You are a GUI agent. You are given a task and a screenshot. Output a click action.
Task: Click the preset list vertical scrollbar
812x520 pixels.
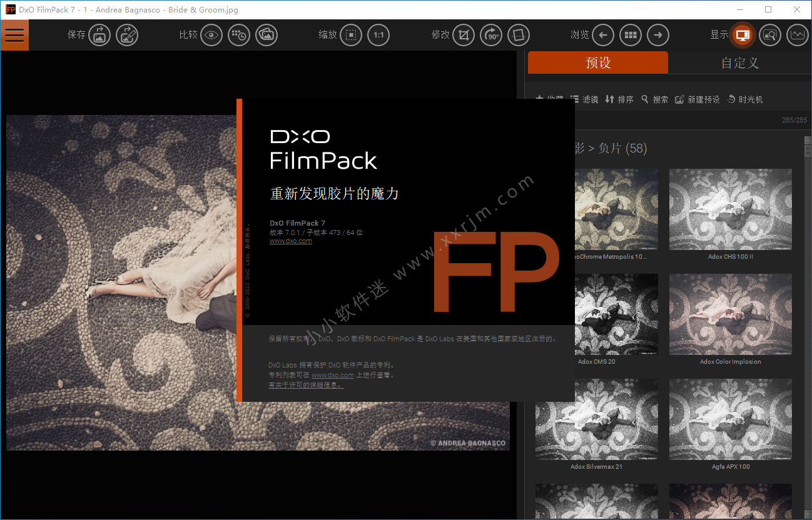click(x=807, y=250)
